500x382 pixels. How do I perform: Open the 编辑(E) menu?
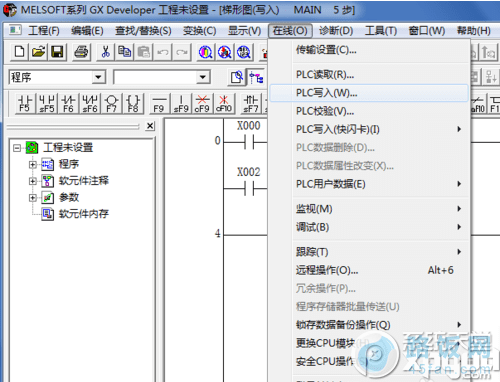pos(87,31)
